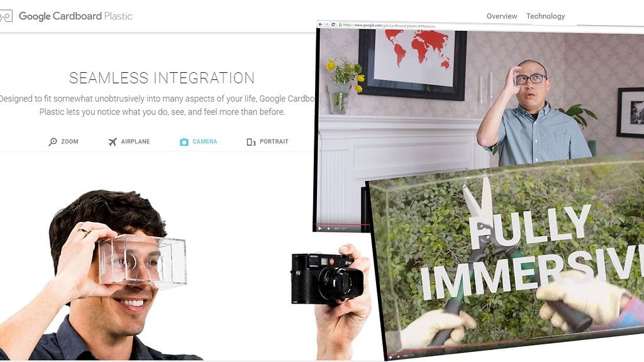
Task: Select the blue Camera icon
Action: coord(184,142)
